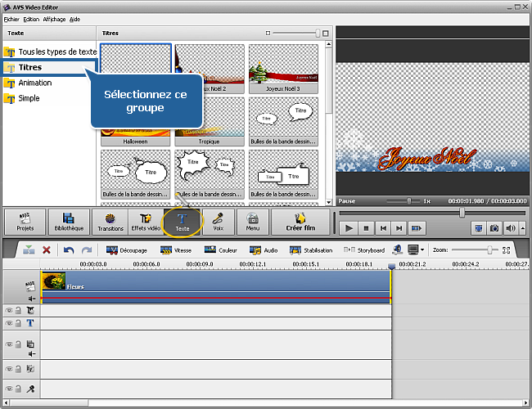Screen dimensions: 532x409
Task: Switch to Storyboard view
Action: [364, 249]
